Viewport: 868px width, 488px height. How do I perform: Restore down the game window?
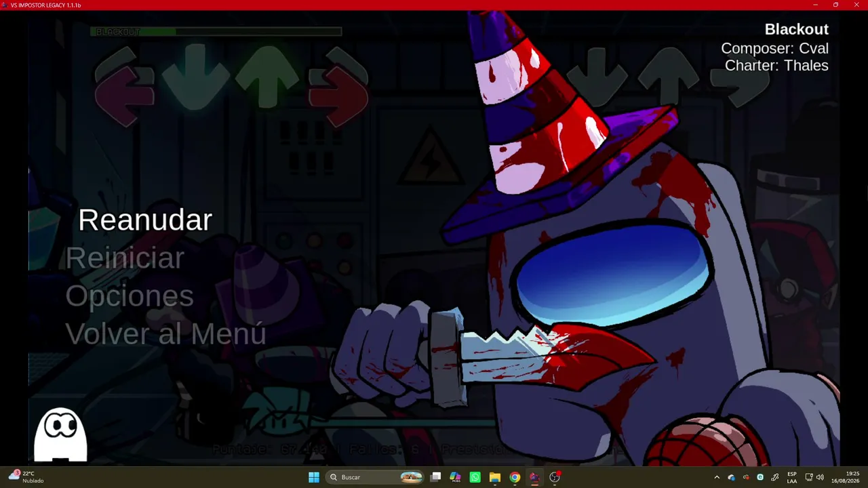click(835, 5)
